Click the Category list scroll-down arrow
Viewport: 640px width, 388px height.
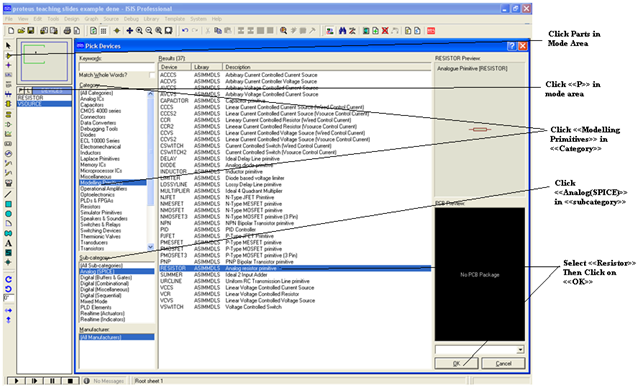click(151, 246)
